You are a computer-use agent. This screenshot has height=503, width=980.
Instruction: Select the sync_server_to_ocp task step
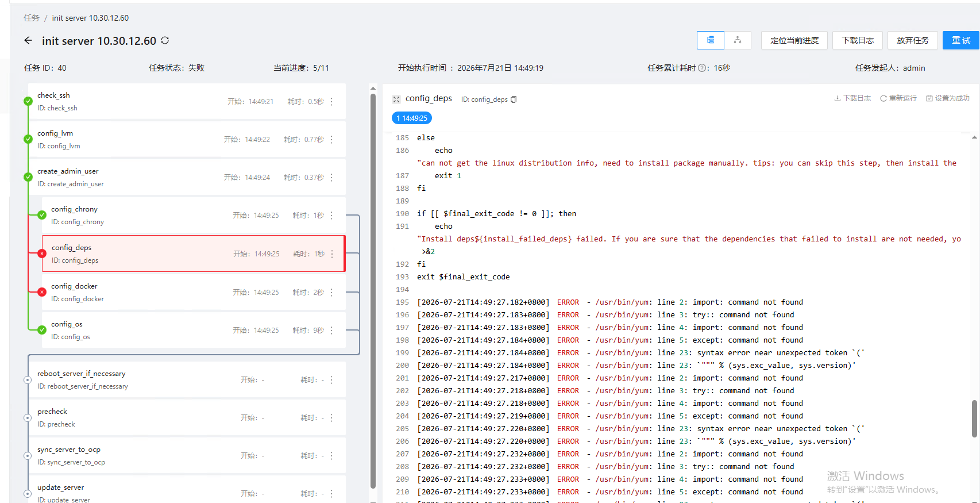coord(187,455)
